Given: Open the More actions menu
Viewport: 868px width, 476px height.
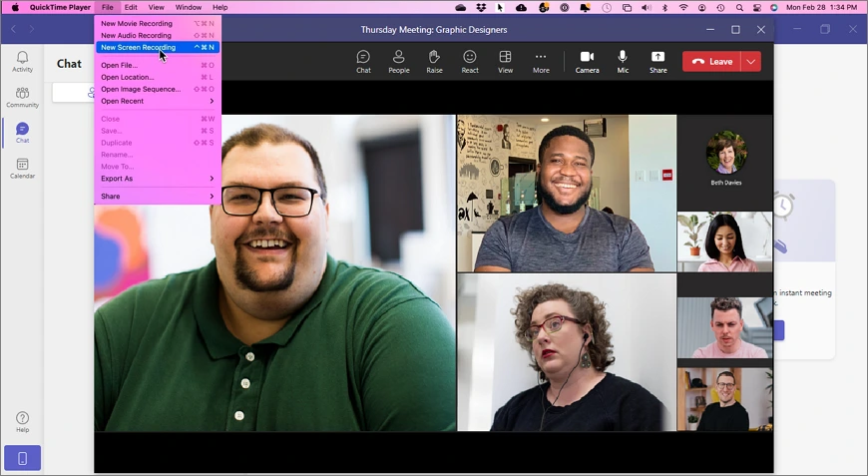Looking at the screenshot, I should click(541, 62).
